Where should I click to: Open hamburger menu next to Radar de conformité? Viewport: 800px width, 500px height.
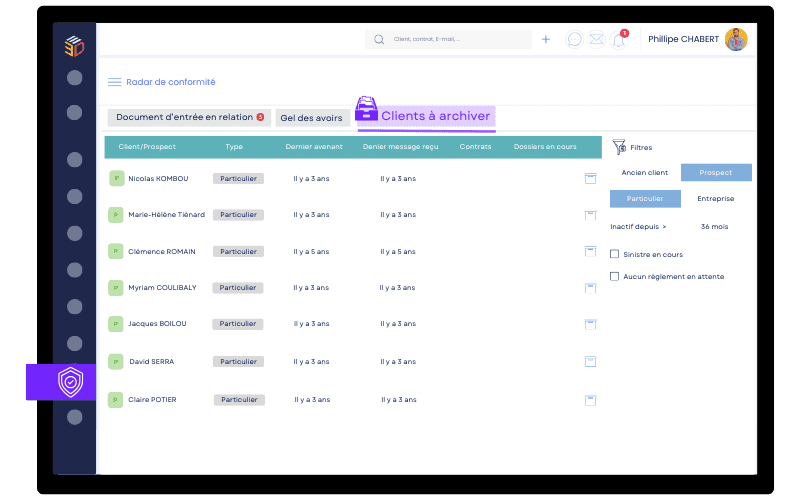point(115,82)
